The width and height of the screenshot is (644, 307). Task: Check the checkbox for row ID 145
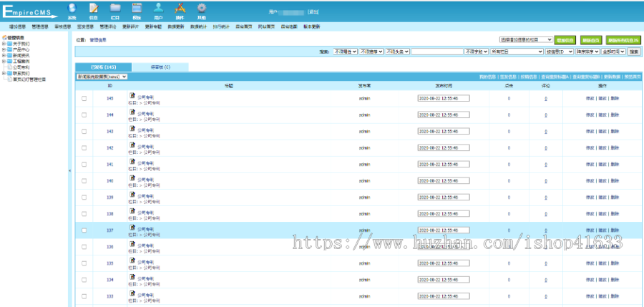(x=84, y=99)
